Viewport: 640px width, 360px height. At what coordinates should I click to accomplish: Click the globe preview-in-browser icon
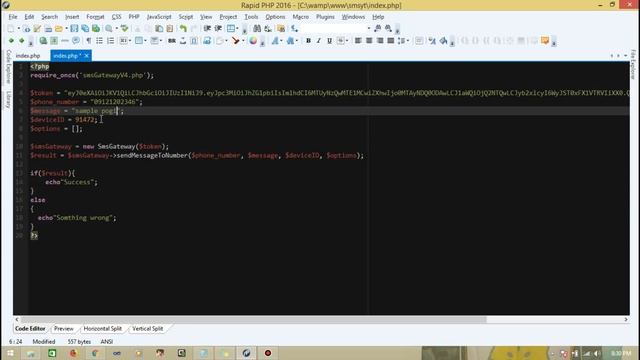[x=43, y=41]
